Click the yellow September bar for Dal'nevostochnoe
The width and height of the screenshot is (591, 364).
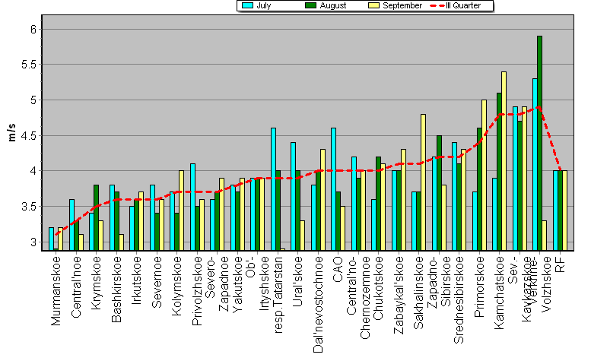tap(323, 201)
